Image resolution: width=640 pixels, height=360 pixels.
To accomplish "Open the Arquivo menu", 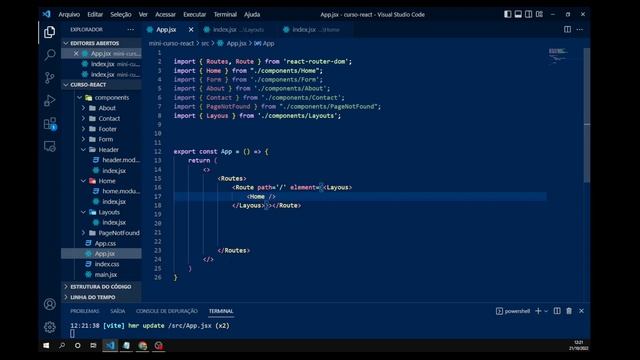I will pyautogui.click(x=69, y=14).
